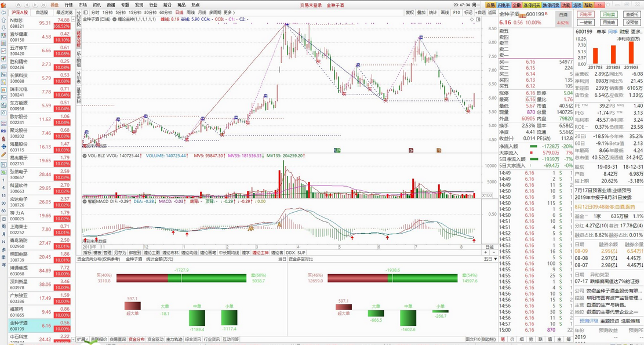Image resolution: width=644 pixels, height=345 pixels.
Task: Select the 缠论主图 indicator tab
Action: [151, 253]
